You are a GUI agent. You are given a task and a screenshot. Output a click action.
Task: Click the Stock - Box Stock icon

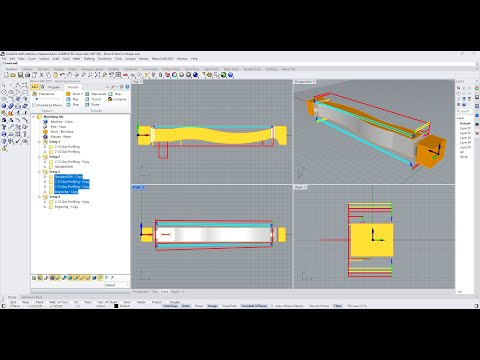[45, 132]
